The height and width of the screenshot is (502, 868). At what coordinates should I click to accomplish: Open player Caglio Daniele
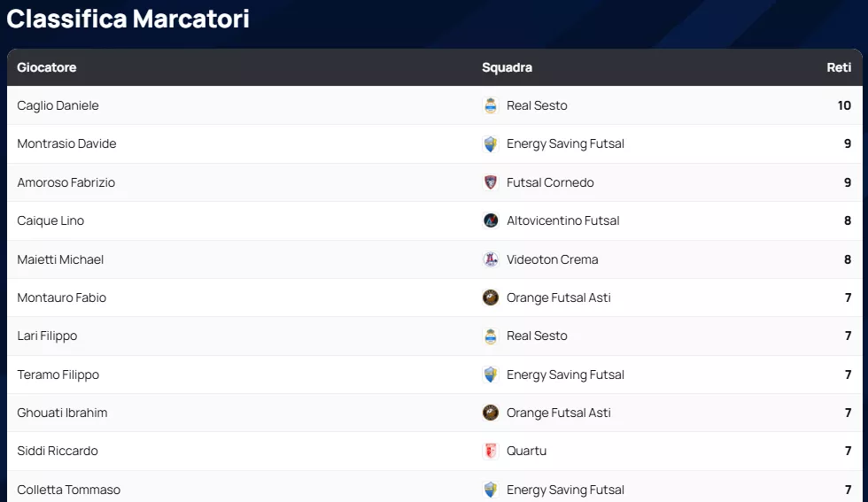pos(58,105)
